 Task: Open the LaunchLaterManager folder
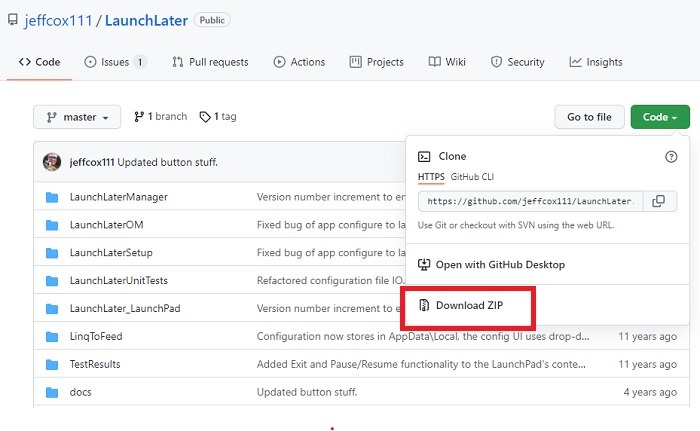click(119, 197)
